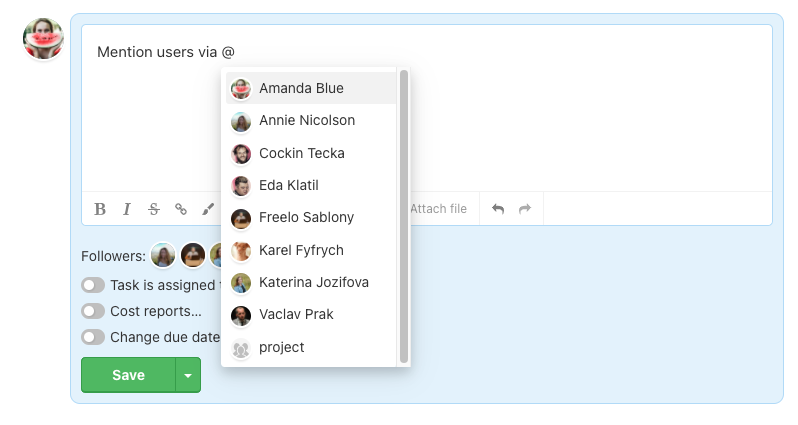Click the Attach file button
Viewport: 798px width, 425px height.
(x=439, y=209)
